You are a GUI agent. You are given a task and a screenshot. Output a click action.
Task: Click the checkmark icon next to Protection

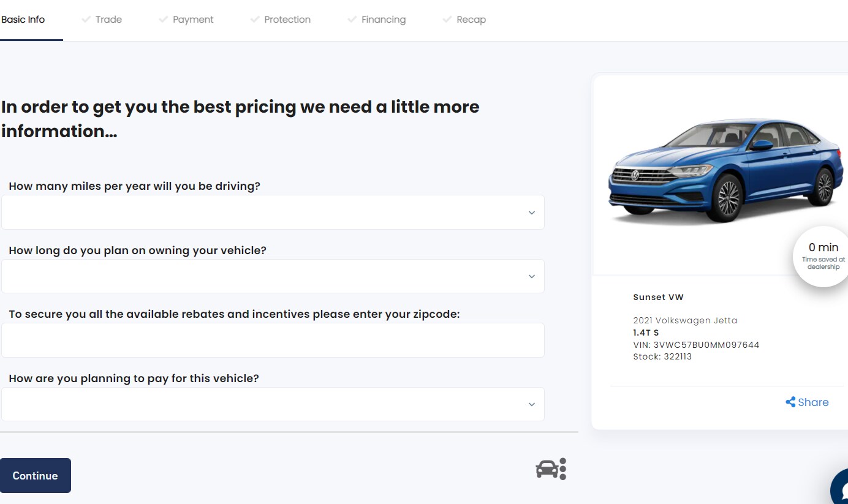click(x=255, y=20)
